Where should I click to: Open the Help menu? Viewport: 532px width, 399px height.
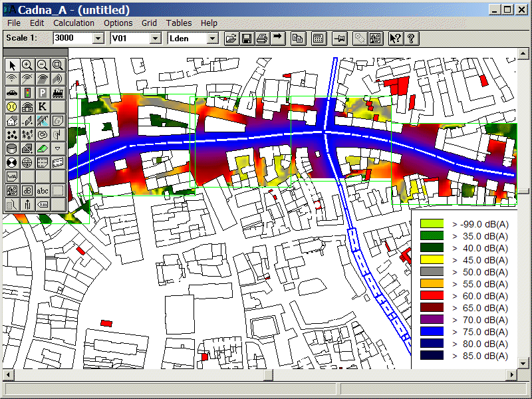209,23
